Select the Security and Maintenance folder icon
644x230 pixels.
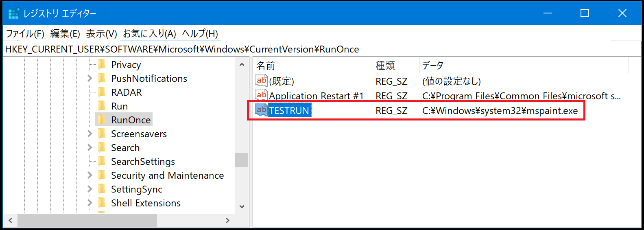click(x=102, y=175)
